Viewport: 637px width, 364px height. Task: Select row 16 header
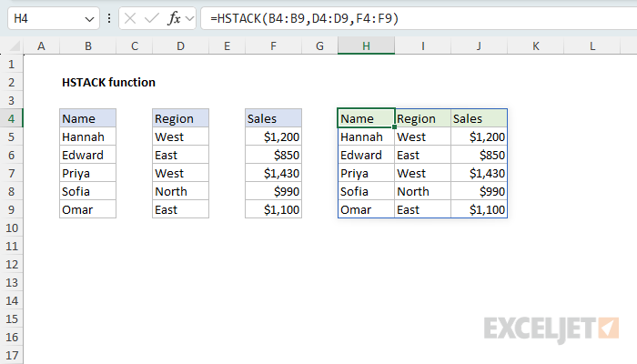pyautogui.click(x=11, y=338)
